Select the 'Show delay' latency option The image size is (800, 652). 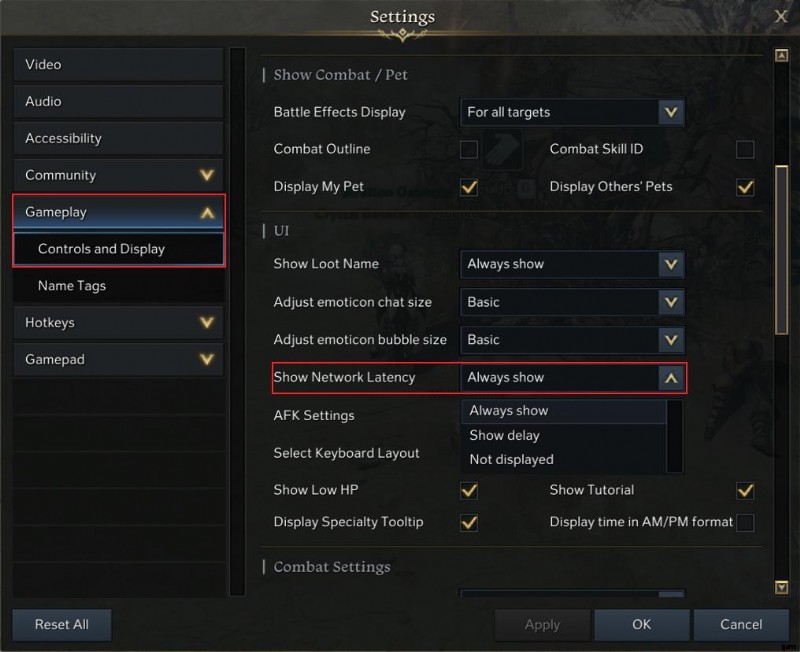[504, 435]
